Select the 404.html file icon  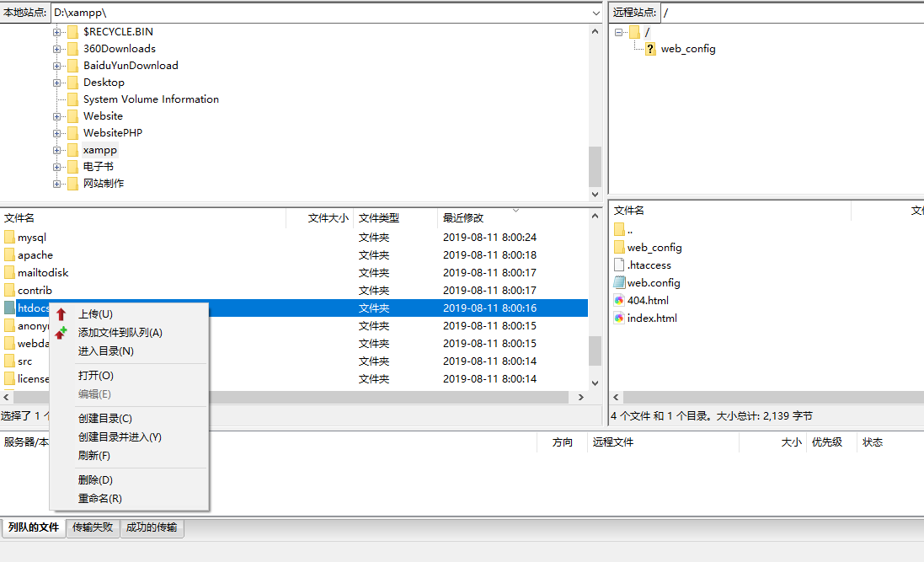[x=620, y=301]
